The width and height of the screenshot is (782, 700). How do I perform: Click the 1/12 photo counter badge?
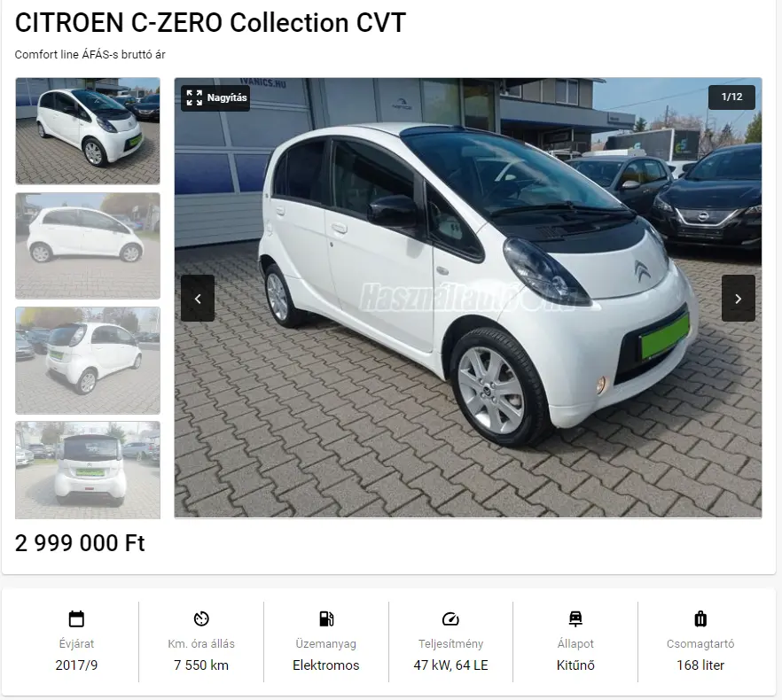point(731,97)
